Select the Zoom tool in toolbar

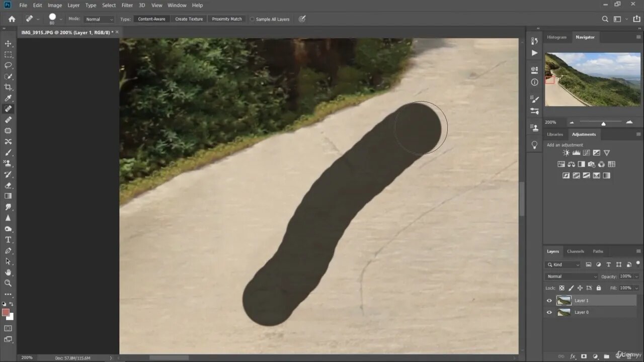[x=8, y=283]
